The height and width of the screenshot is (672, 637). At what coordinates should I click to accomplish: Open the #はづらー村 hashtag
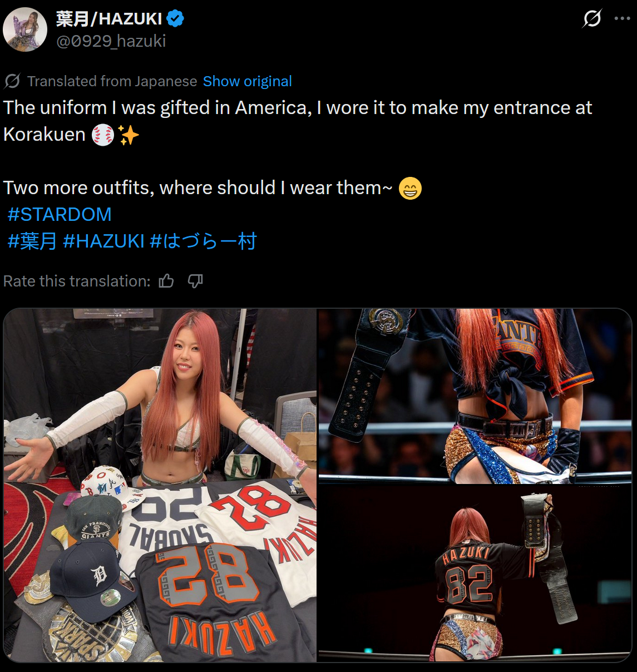pyautogui.click(x=204, y=241)
